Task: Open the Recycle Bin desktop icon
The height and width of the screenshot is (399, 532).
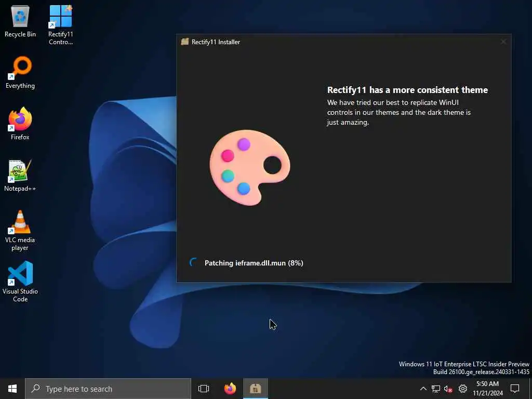Action: point(20,21)
